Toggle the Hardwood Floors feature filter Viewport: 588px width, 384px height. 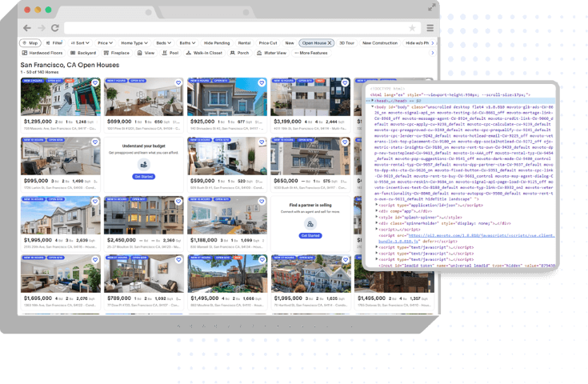point(42,53)
